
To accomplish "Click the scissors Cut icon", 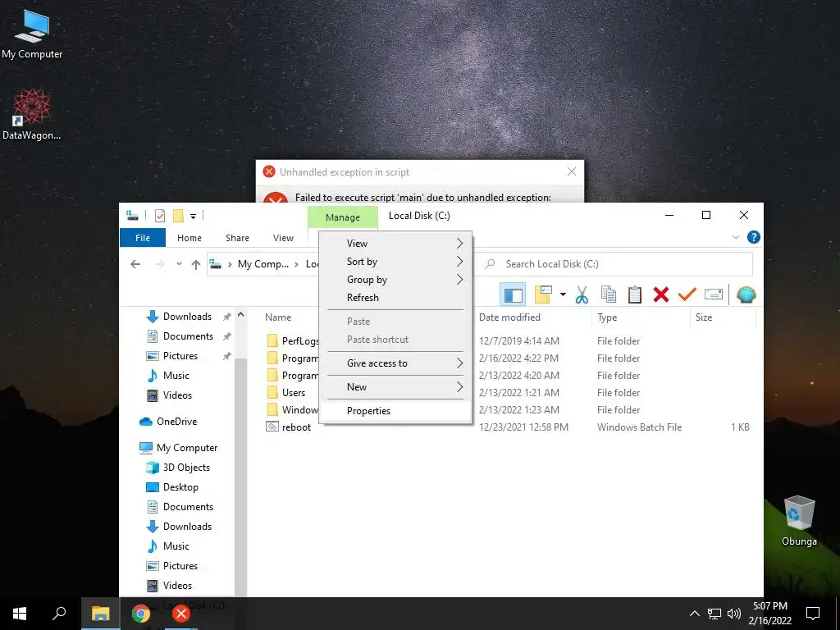I will [x=582, y=294].
